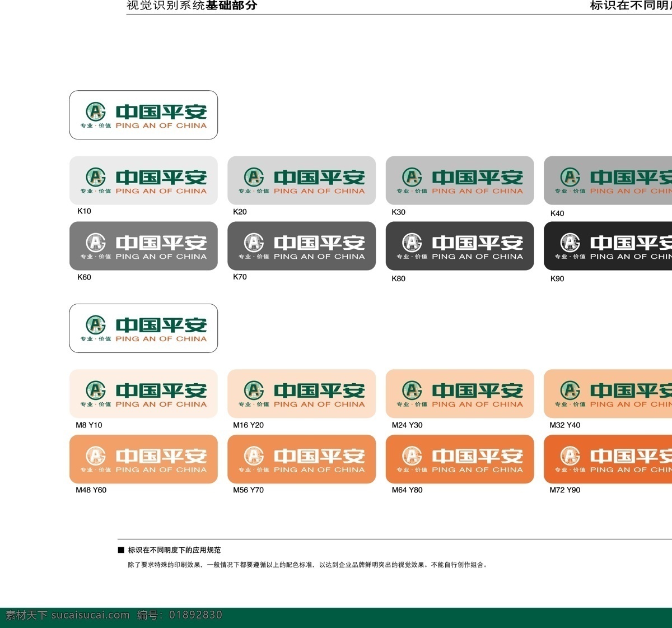672x628 pixels.
Task: Click the M64 Y80 orange logo swatch
Action: [460, 459]
